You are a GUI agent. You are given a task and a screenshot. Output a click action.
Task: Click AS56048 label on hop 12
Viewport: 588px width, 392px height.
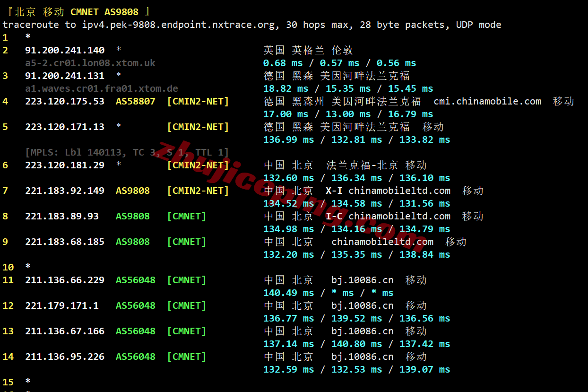[x=136, y=305]
